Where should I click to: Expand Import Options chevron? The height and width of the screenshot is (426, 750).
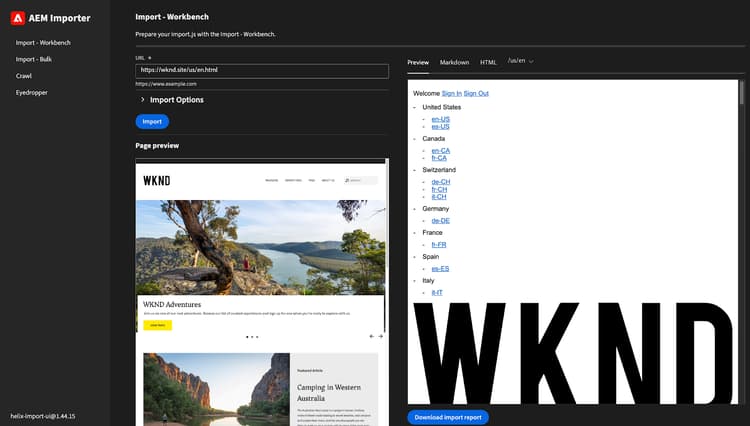[x=142, y=99]
